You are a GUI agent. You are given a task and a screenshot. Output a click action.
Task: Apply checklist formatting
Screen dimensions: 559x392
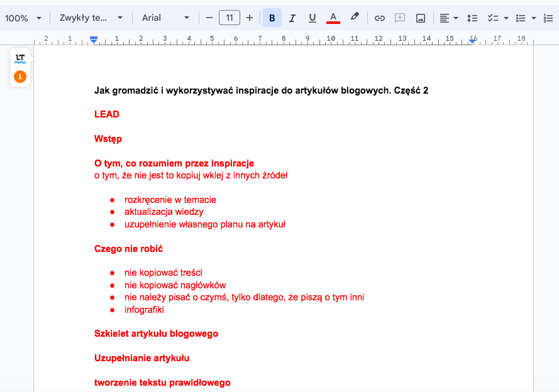click(x=493, y=18)
